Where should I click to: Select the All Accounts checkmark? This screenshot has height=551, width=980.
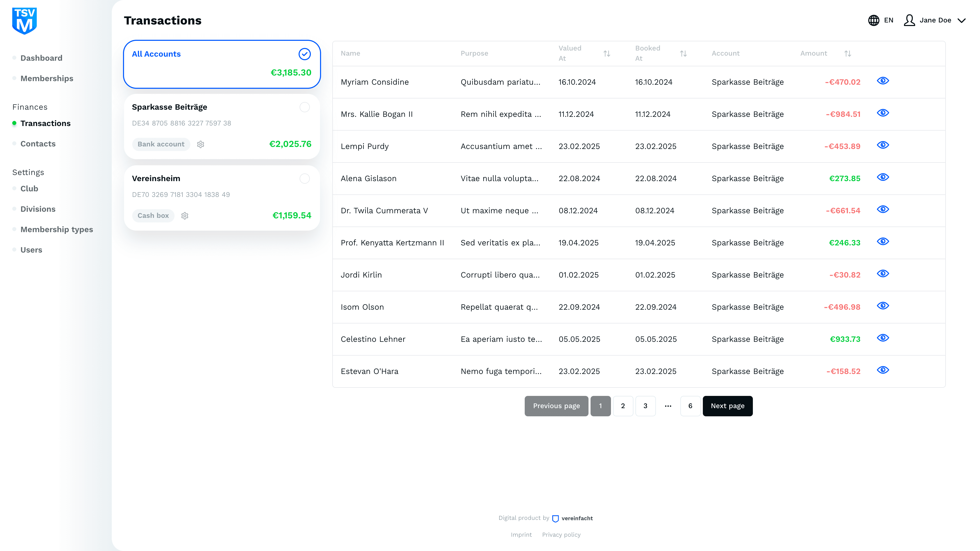pos(304,54)
